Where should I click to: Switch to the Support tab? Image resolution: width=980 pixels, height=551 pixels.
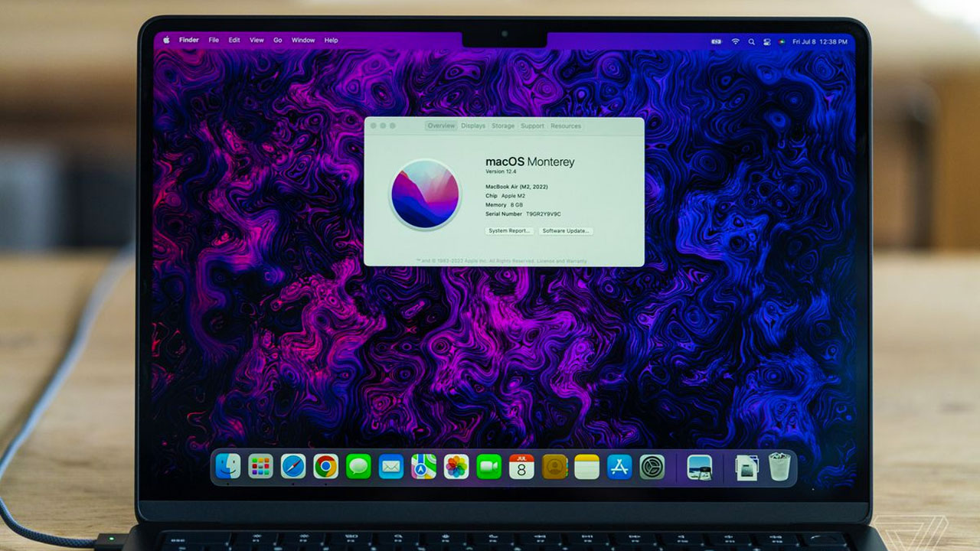(x=532, y=126)
